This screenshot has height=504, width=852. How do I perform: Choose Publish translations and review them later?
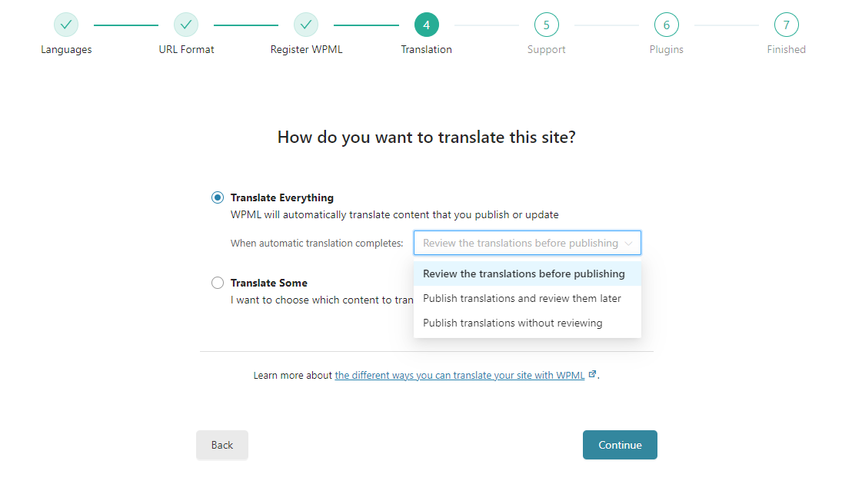coord(527,298)
